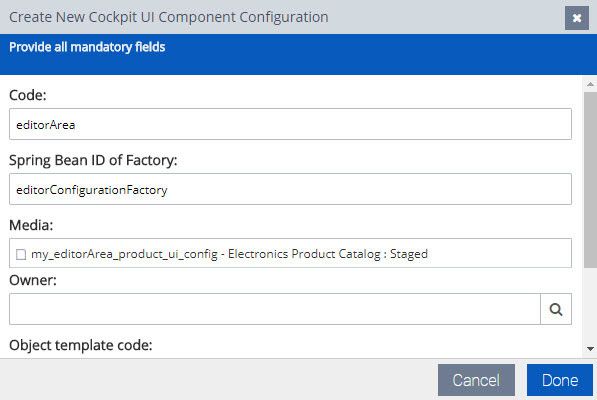The image size is (597, 400).
Task: Click the scrollbar down arrow
Action: click(590, 349)
